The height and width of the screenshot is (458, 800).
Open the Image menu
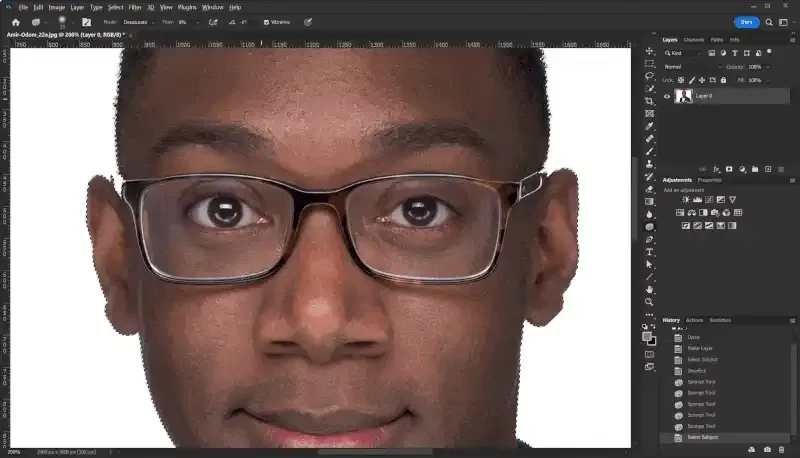pyautogui.click(x=57, y=7)
